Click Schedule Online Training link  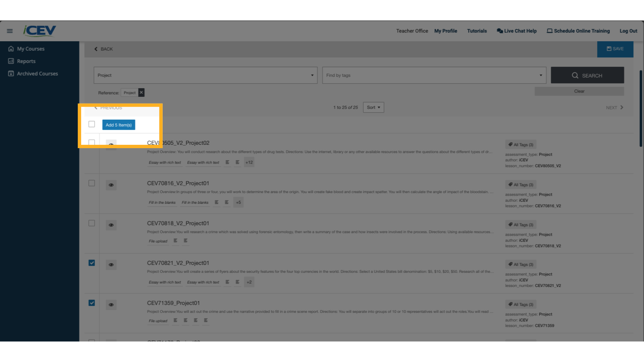[x=578, y=31]
